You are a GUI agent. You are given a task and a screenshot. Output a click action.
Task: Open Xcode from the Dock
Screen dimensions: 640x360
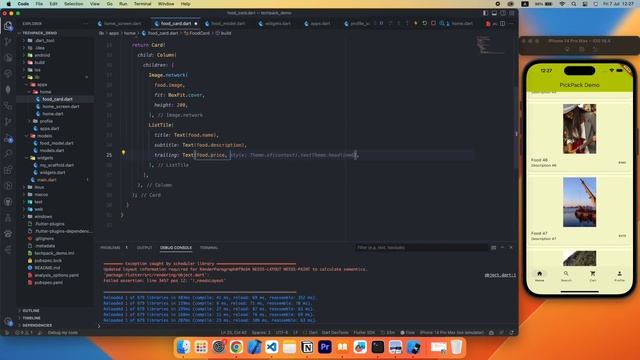click(254, 347)
